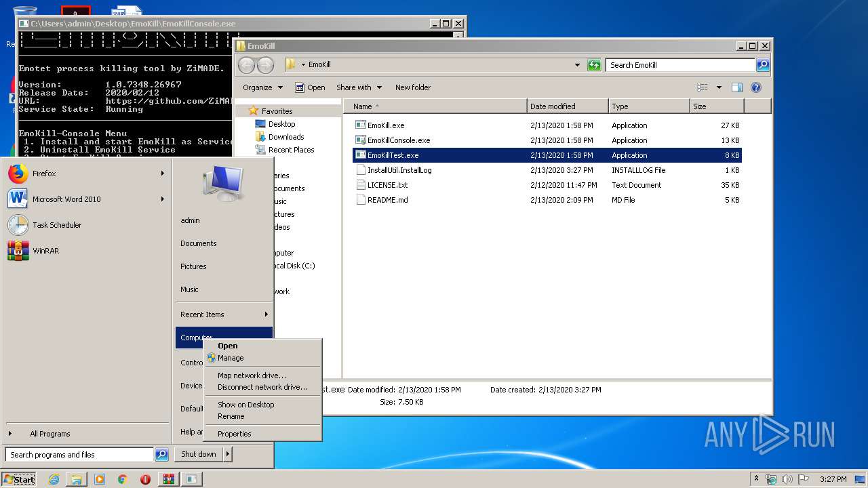Click WinRAR icon in the taskbar
868x488 pixels.
(x=168, y=479)
